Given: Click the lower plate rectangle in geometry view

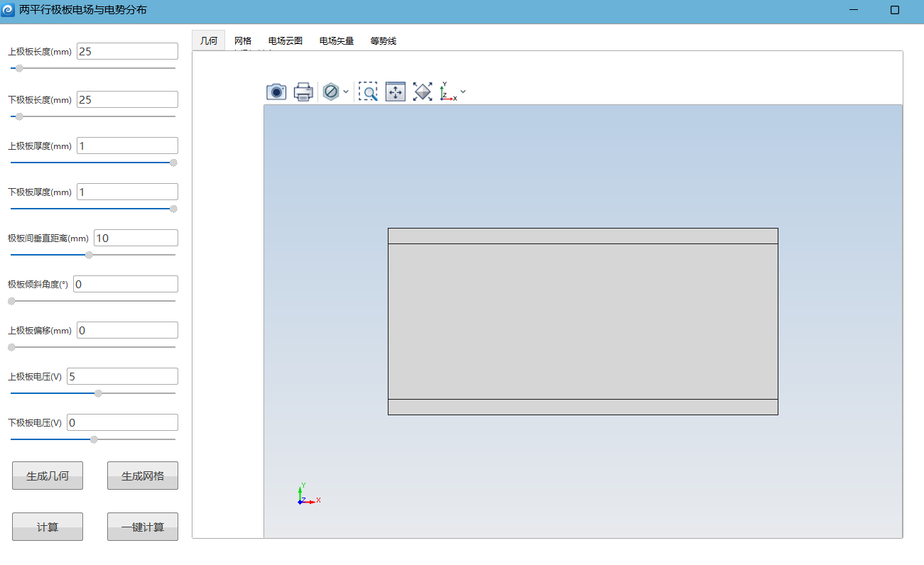Looking at the screenshot, I should tap(583, 407).
